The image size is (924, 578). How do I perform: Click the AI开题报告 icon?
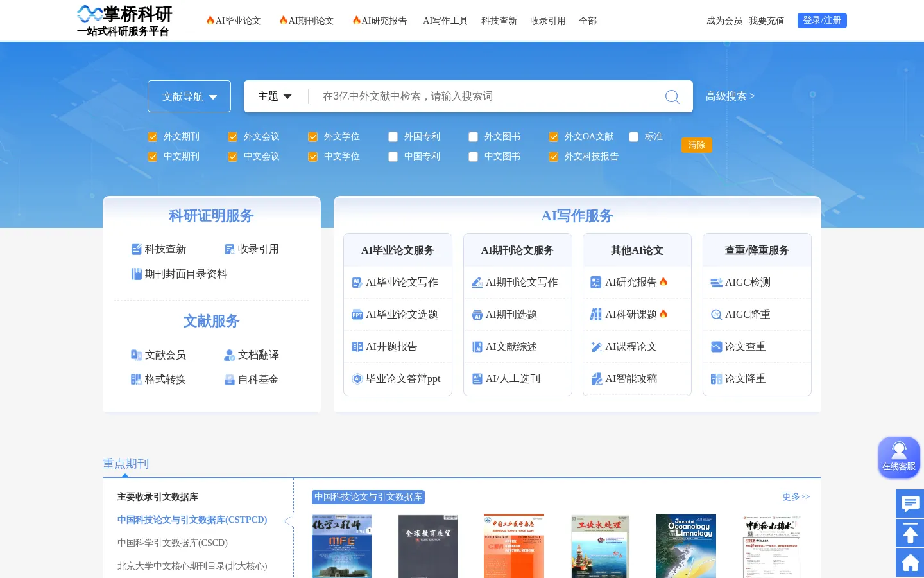[x=357, y=347]
